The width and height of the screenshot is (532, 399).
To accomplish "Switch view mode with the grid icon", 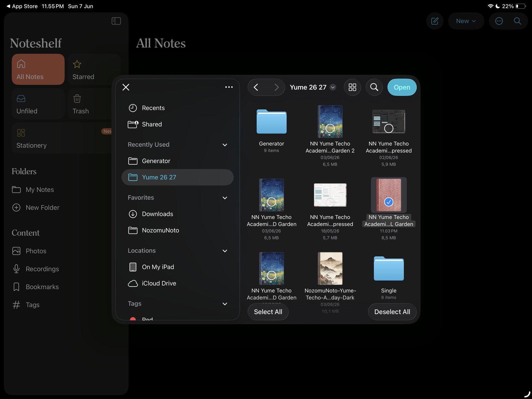I will click(352, 87).
